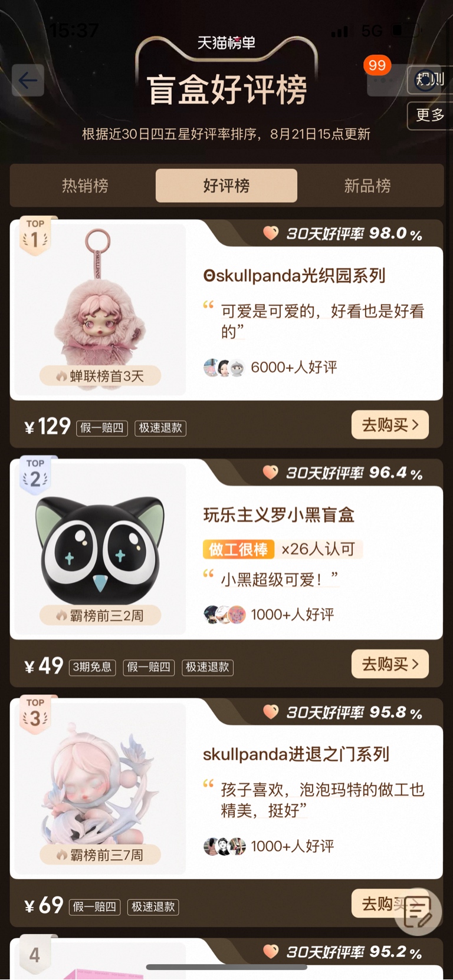
Task: Tap 去购买 for the ¥49 罗小黑 blind box
Action: click(x=390, y=664)
